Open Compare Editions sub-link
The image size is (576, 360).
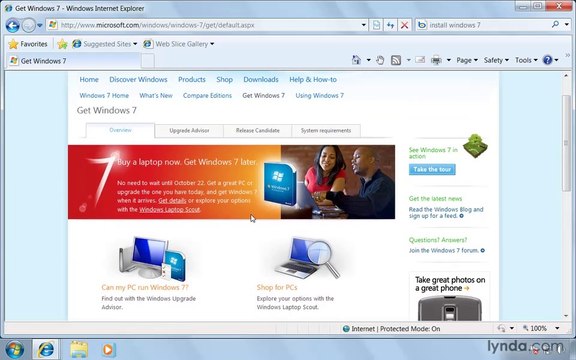tap(207, 96)
